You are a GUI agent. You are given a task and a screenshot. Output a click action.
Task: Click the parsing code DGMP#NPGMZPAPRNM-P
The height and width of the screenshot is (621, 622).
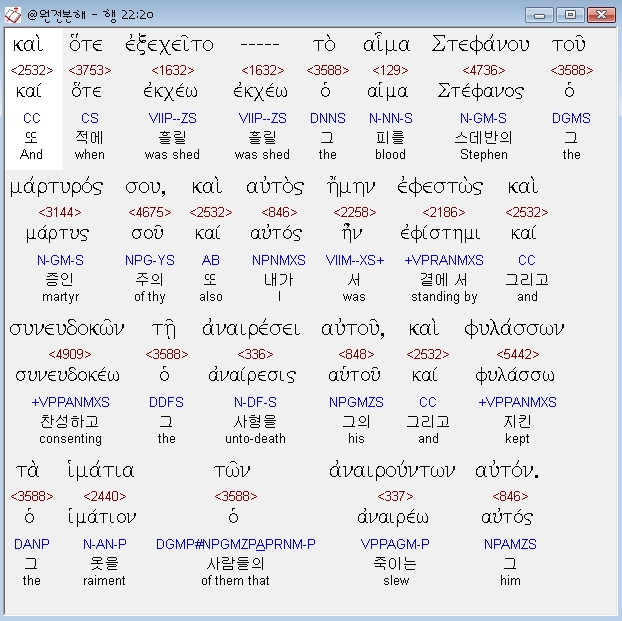coord(236,544)
